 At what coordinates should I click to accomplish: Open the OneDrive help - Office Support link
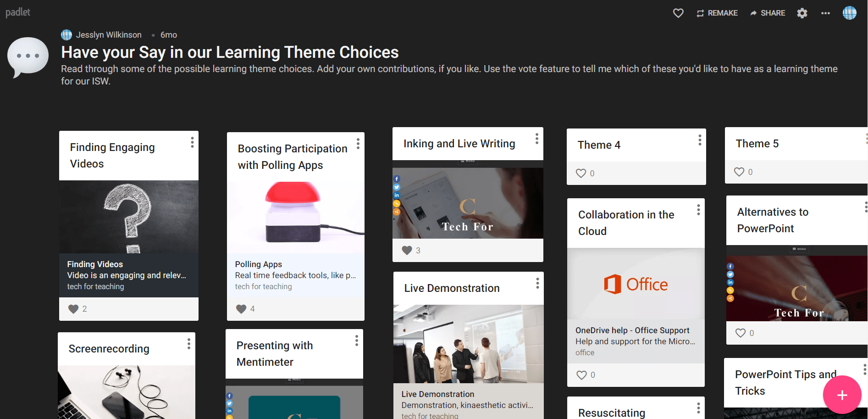click(x=632, y=330)
